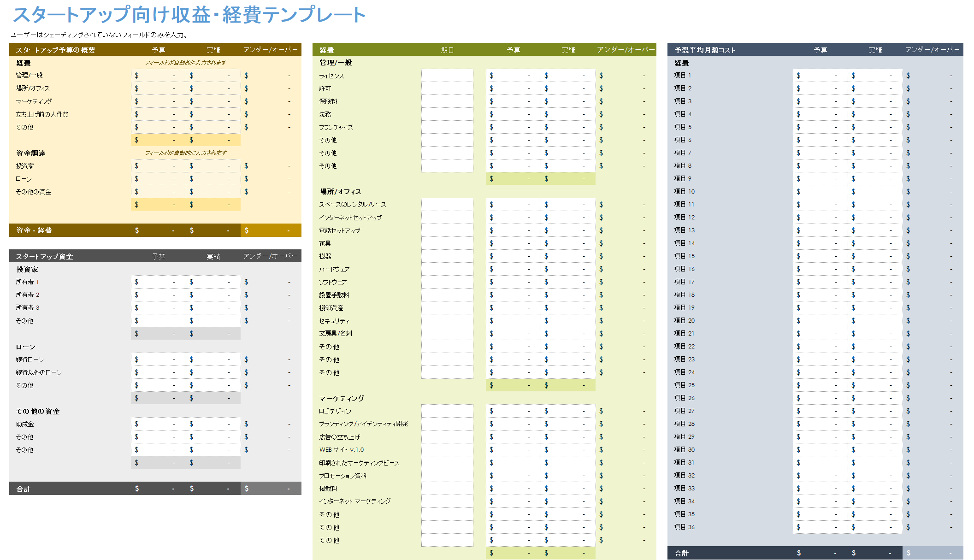Screen dimensions: 974x560
Task: Select the 予算 cell for 銀行ローン
Action: tap(159, 360)
